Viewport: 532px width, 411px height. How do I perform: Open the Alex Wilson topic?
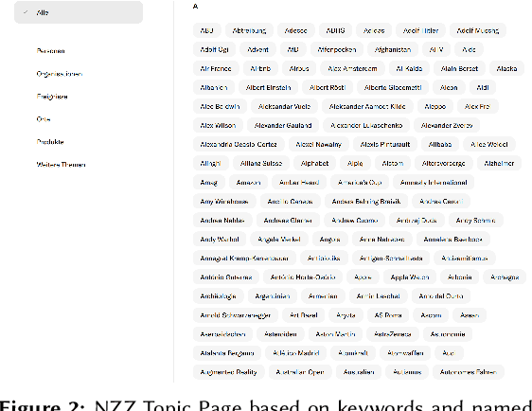coord(218,126)
